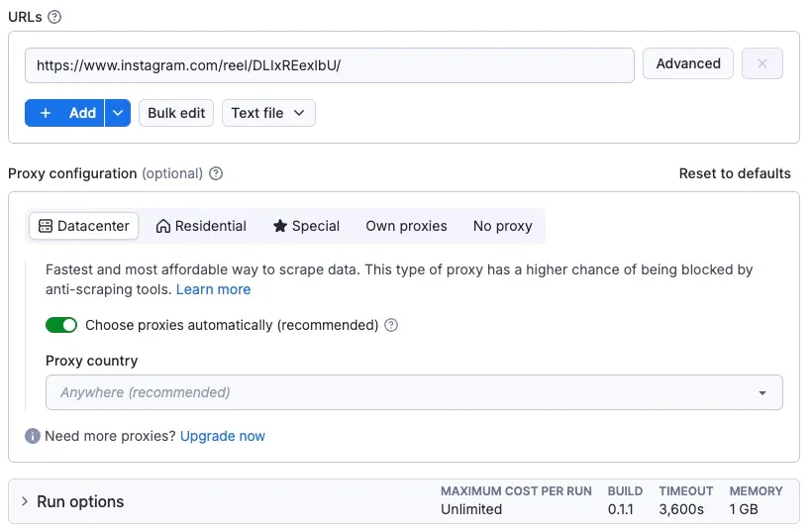Toggle Choose proxies automatically switch
This screenshot has width=812, height=532.
point(61,325)
